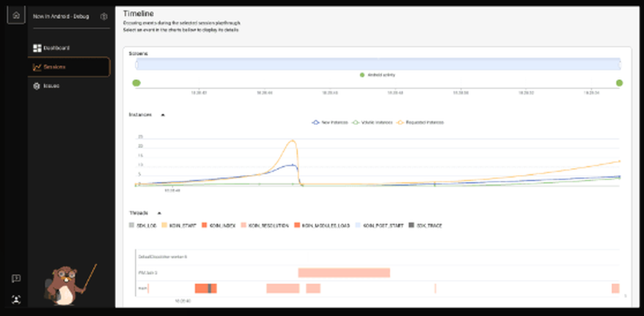Click the Sessions chart icon
The height and width of the screenshot is (316, 644).
37,67
